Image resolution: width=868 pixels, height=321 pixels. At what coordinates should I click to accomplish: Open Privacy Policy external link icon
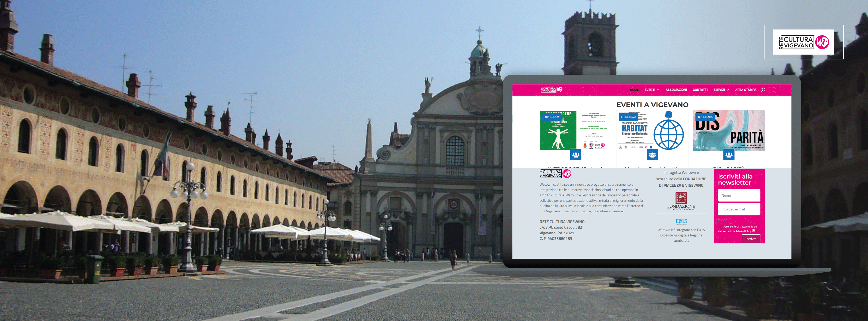(x=753, y=231)
